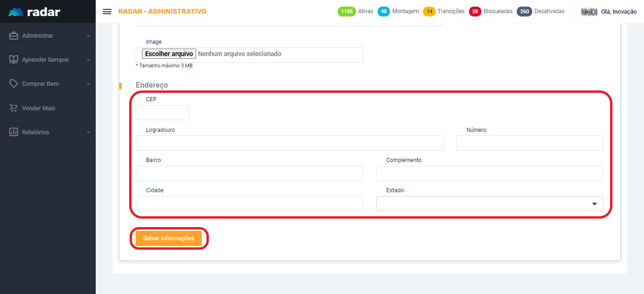Click the radar logo
Viewport: 644px width, 294px height.
34,12
